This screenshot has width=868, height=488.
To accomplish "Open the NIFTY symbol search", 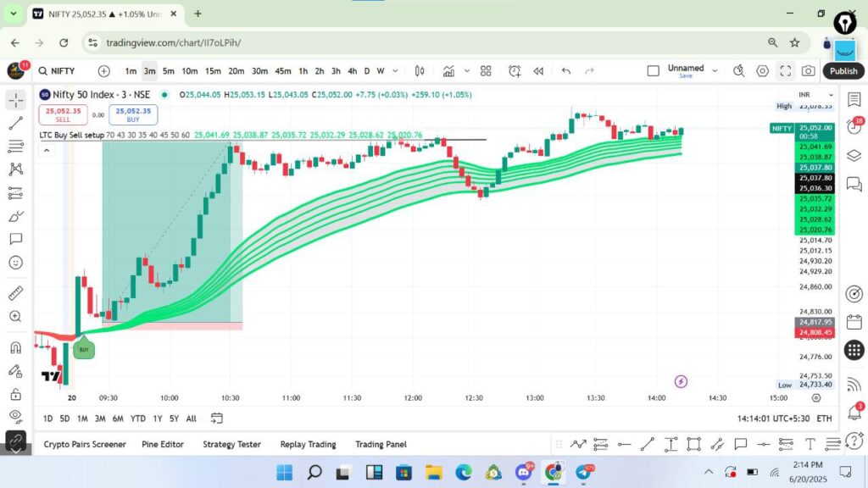I will 57,71.
